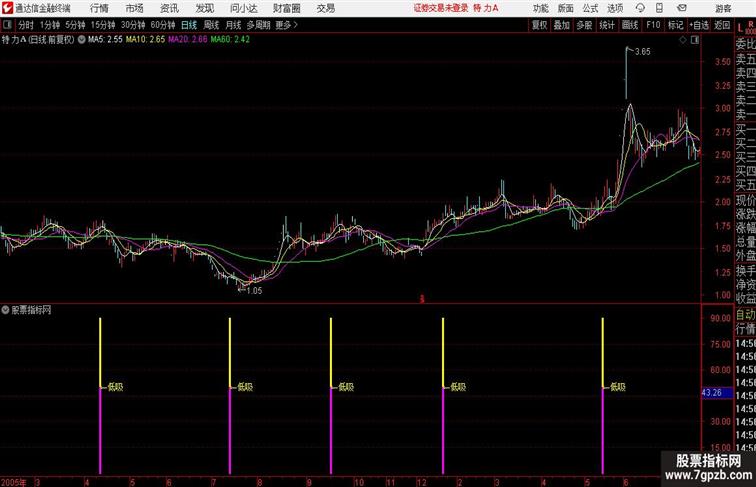756x487 pixels.
Task: Open the mobile phone icon in the title bar
Action: point(659,8)
